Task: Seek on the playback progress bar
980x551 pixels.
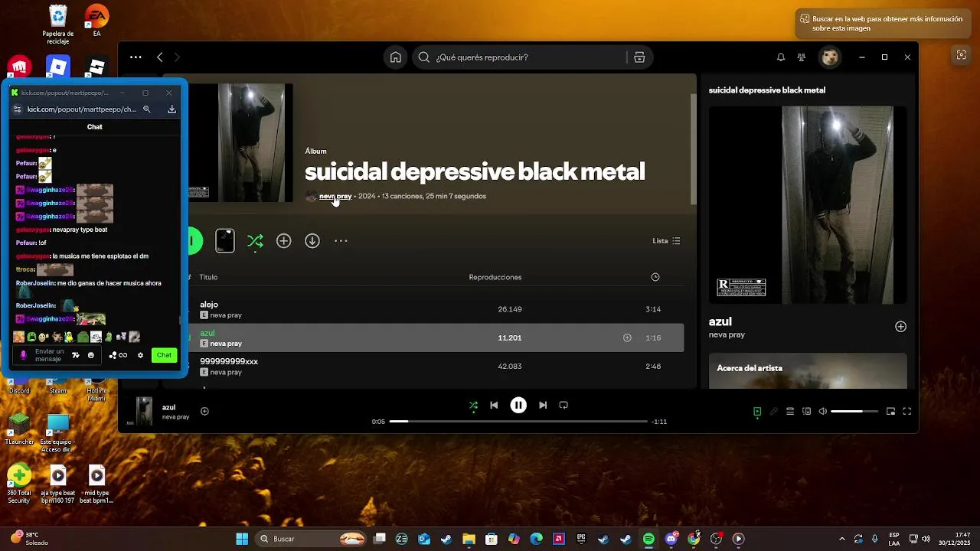Action: pyautogui.click(x=518, y=422)
